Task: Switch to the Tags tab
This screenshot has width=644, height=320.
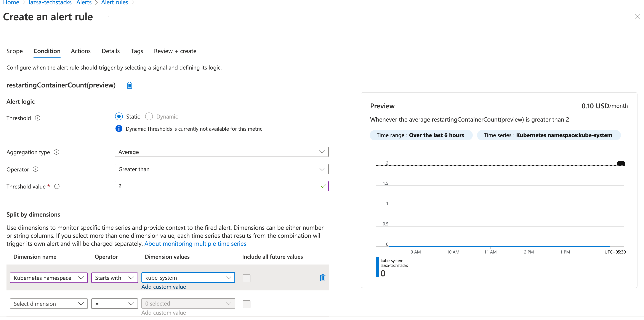Action: click(x=137, y=51)
